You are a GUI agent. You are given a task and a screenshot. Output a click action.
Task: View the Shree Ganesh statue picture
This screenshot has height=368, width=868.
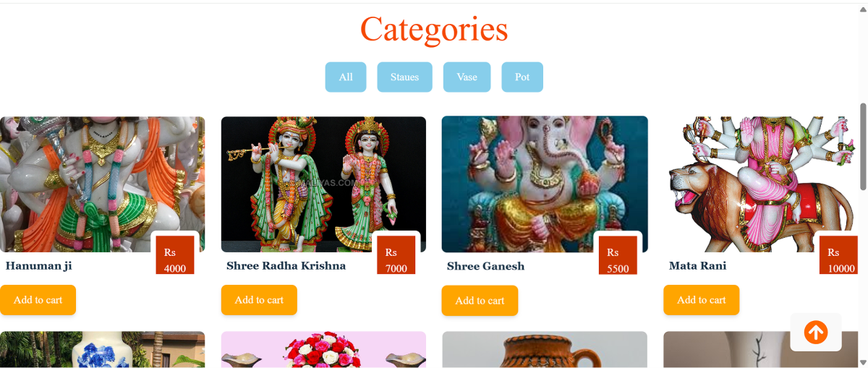point(545,184)
